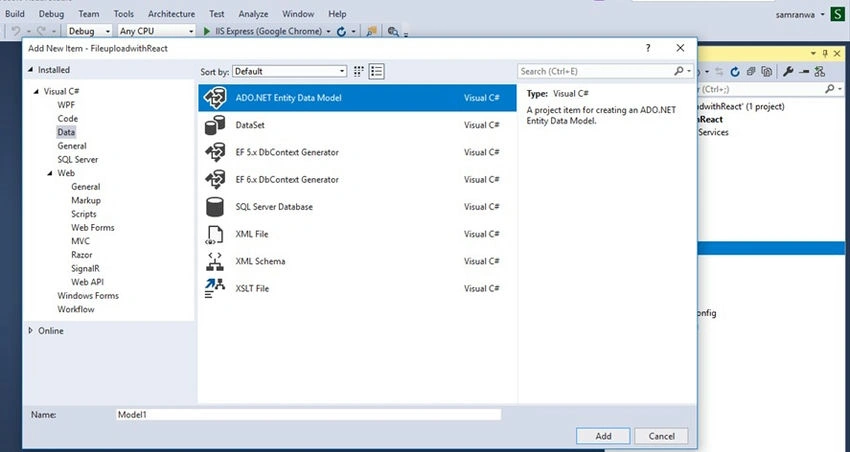Click the Add button
The height and width of the screenshot is (452, 850).
603,436
